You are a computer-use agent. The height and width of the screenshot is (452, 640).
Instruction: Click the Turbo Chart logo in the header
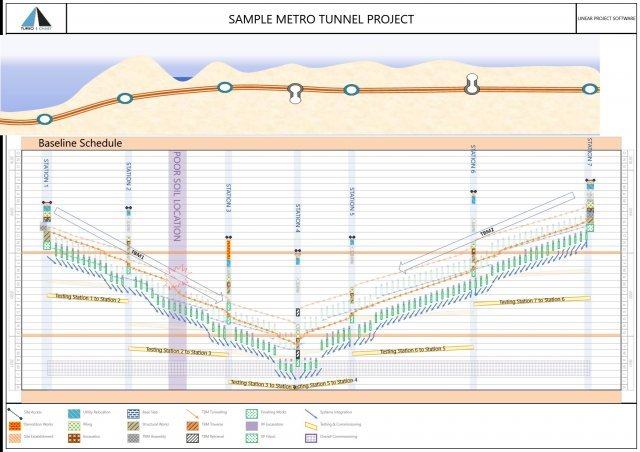coord(36,18)
